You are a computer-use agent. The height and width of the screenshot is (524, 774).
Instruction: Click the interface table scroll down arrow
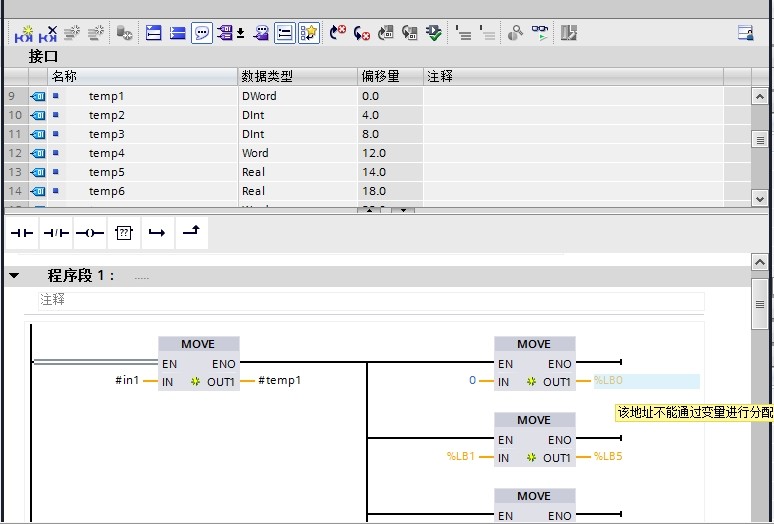759,199
